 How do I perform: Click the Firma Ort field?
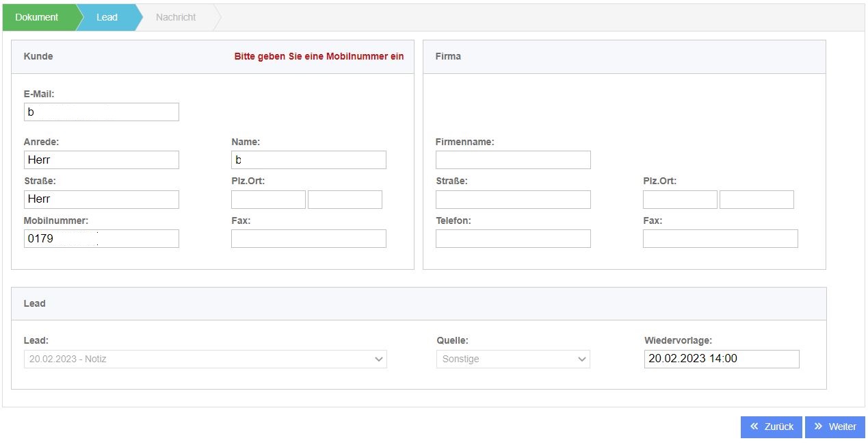coord(757,199)
